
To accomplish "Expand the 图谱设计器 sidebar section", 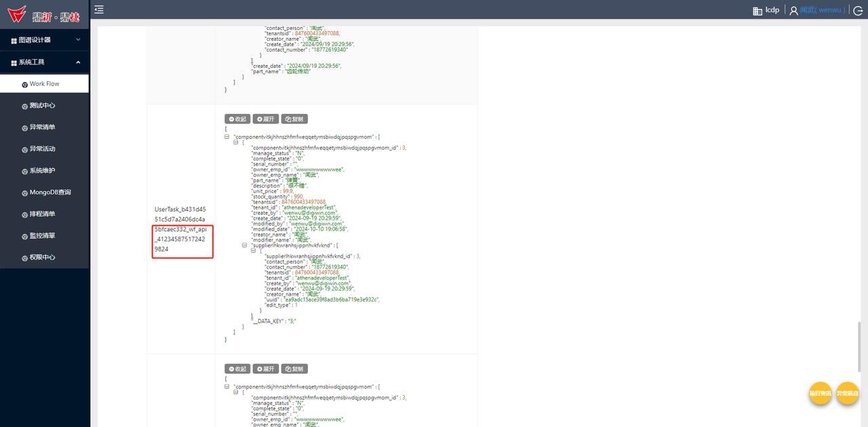I will click(45, 40).
